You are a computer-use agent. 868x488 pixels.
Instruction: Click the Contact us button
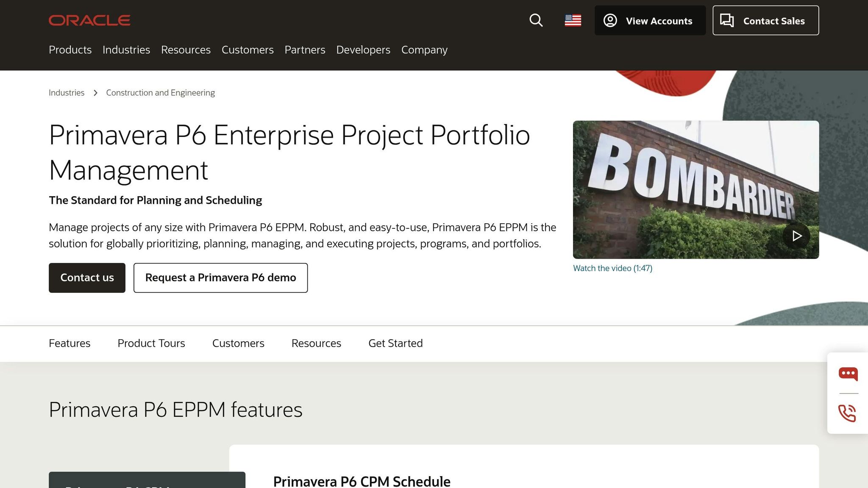click(x=87, y=278)
